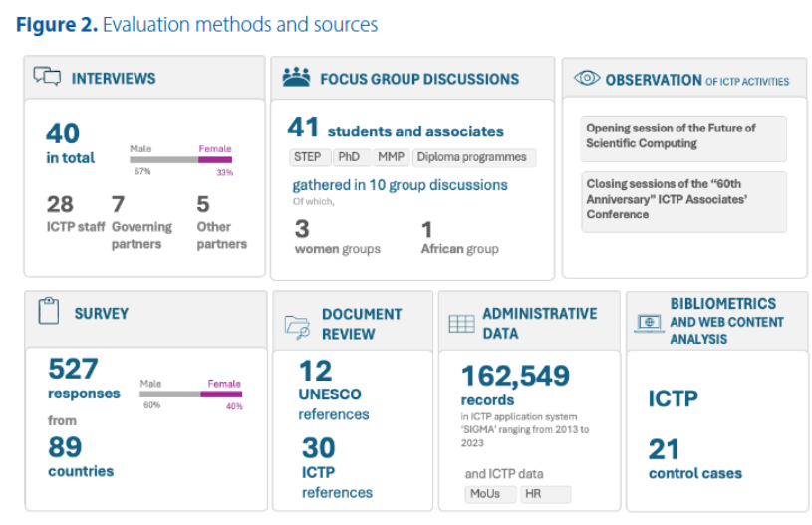Screen dimensions: 812x525
Task: Select the STEP programme tag
Action: 308,157
